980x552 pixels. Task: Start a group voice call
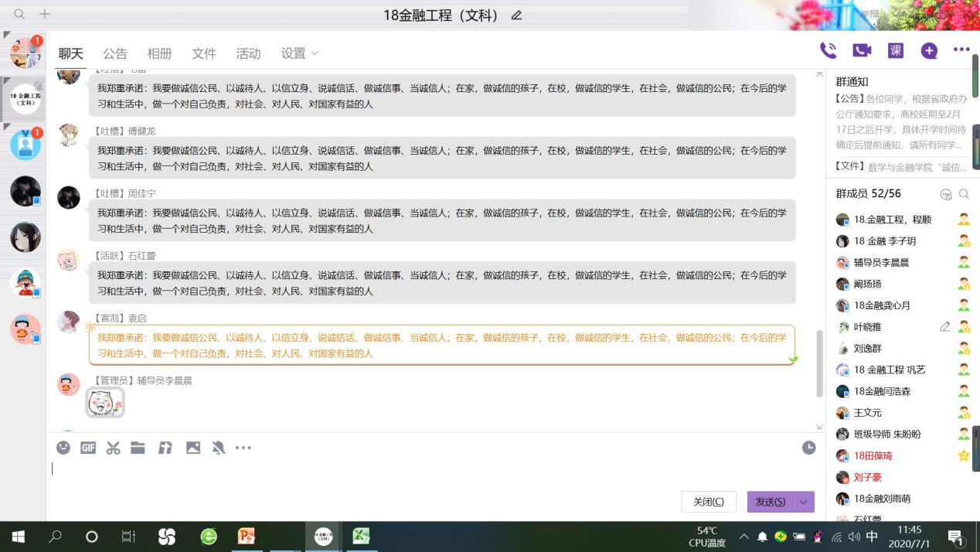pos(828,51)
